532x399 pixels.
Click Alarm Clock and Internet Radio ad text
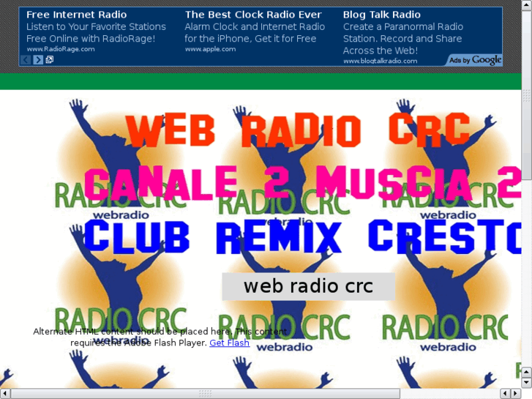(x=255, y=26)
